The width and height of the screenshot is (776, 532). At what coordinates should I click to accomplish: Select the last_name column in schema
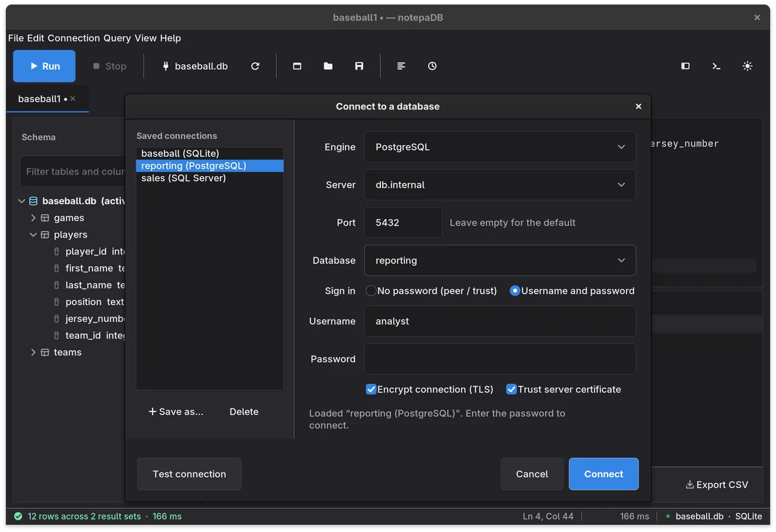(89, 285)
